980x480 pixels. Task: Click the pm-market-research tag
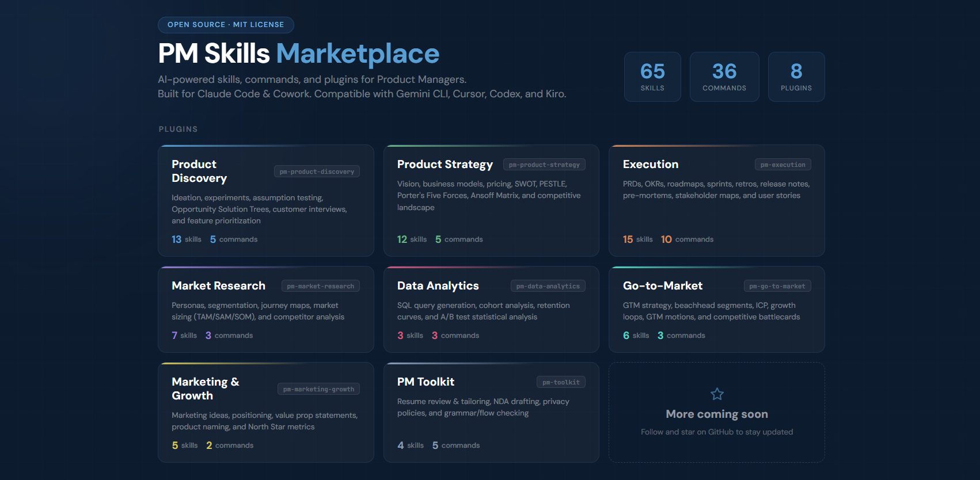320,286
